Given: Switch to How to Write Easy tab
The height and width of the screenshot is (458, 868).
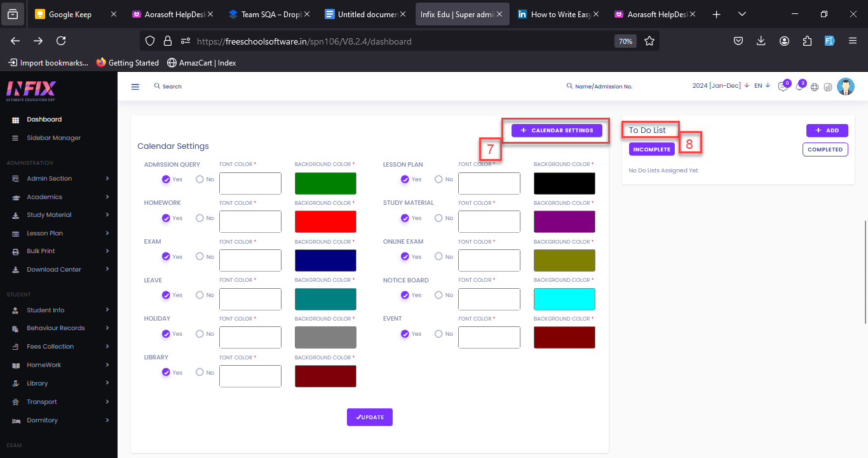Looking at the screenshot, I should click(x=558, y=14).
